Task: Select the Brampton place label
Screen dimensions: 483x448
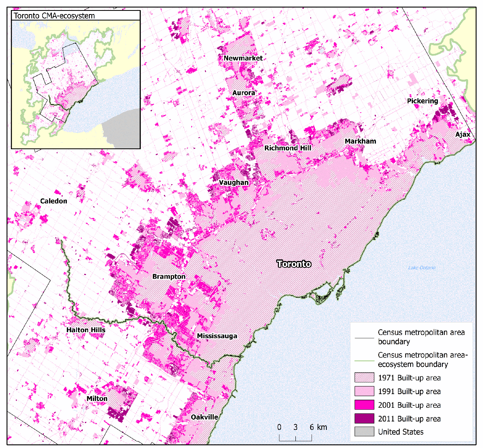Action: 169,277
